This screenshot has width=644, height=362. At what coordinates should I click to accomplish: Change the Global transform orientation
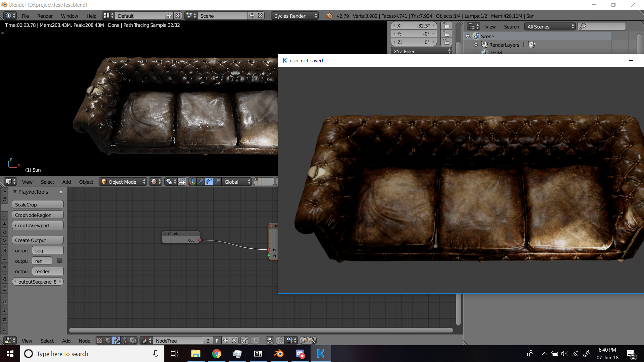pos(237,182)
